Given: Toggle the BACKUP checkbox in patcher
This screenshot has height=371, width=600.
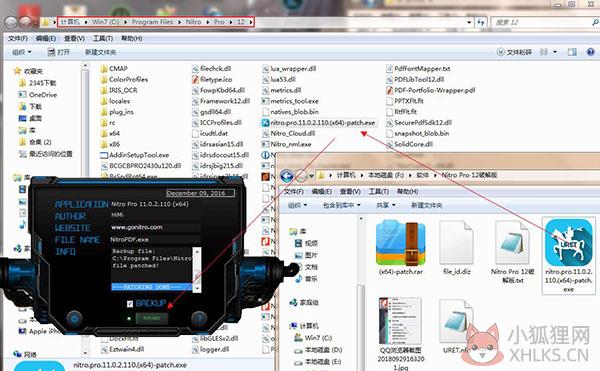Looking at the screenshot, I should [130, 304].
